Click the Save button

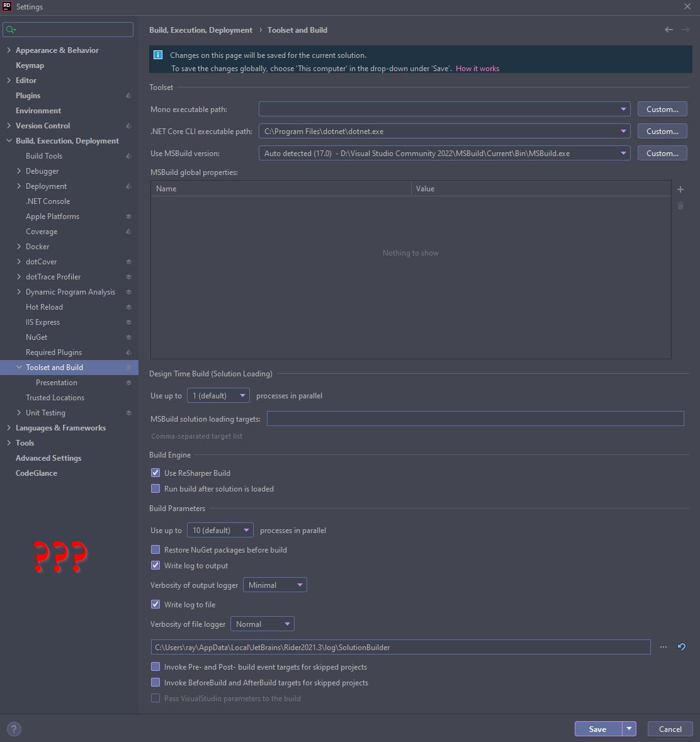(x=598, y=729)
